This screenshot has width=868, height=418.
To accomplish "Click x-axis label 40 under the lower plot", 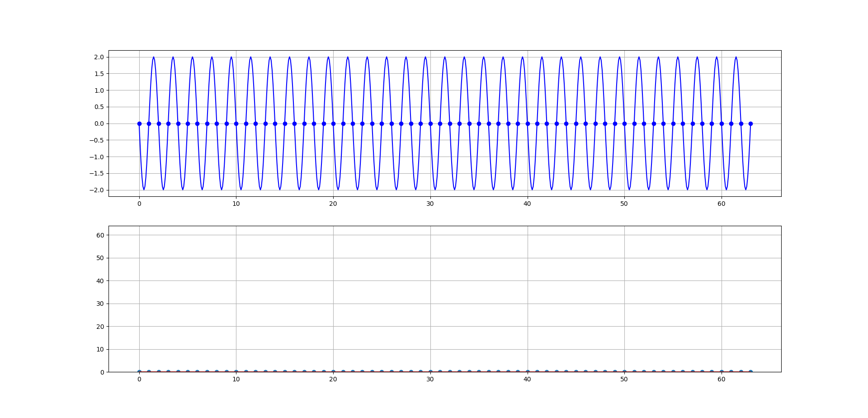I will click(x=527, y=379).
